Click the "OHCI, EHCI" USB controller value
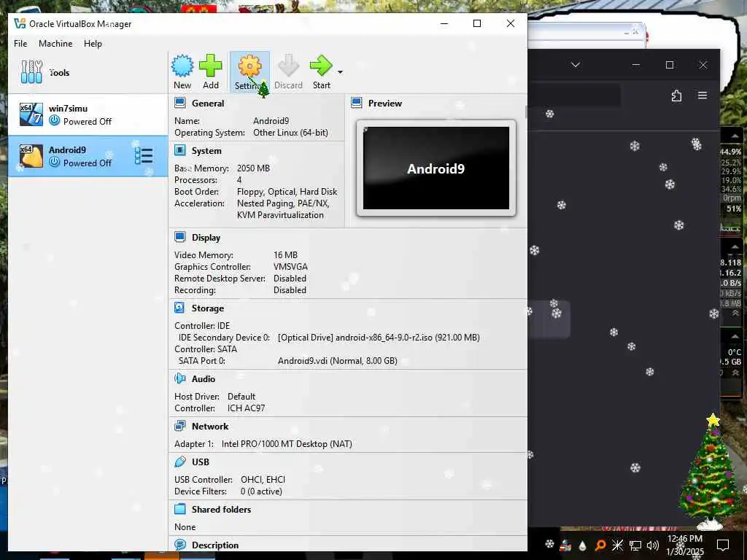This screenshot has width=747, height=560. [x=263, y=480]
